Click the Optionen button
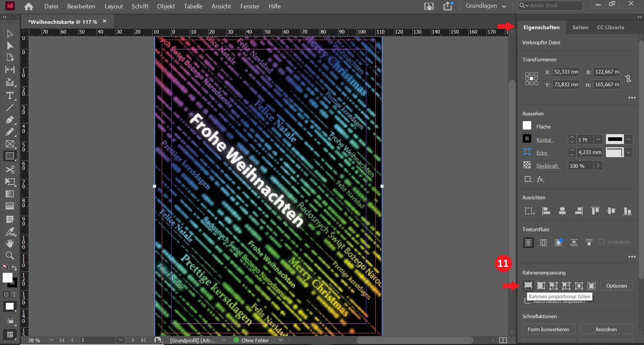This screenshot has height=345, width=644. (616, 286)
